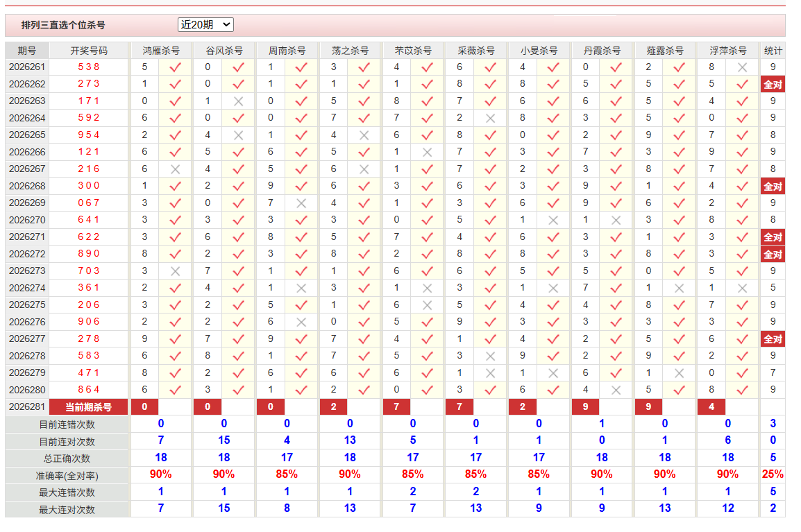The image size is (801, 532).
Task: Click the X mark for 丹霞杀号 in row 2026270
Action: coord(616,221)
